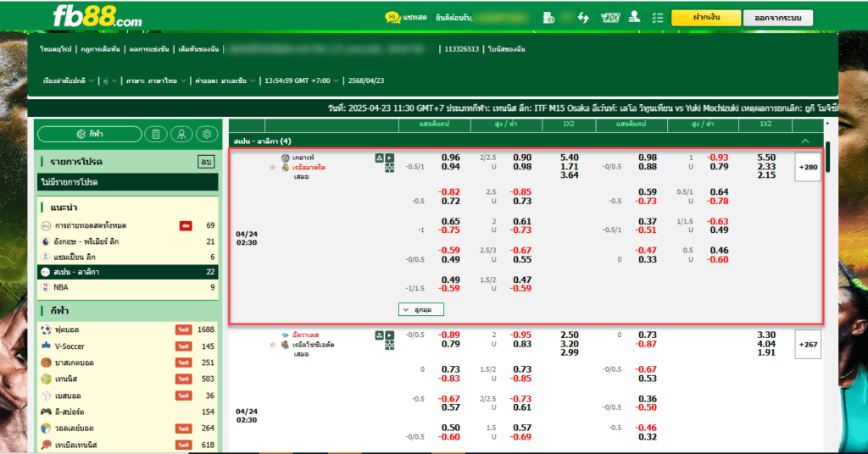The height and width of the screenshot is (454, 868).
Task: Click the Getafe team crest icon
Action: 285,158
